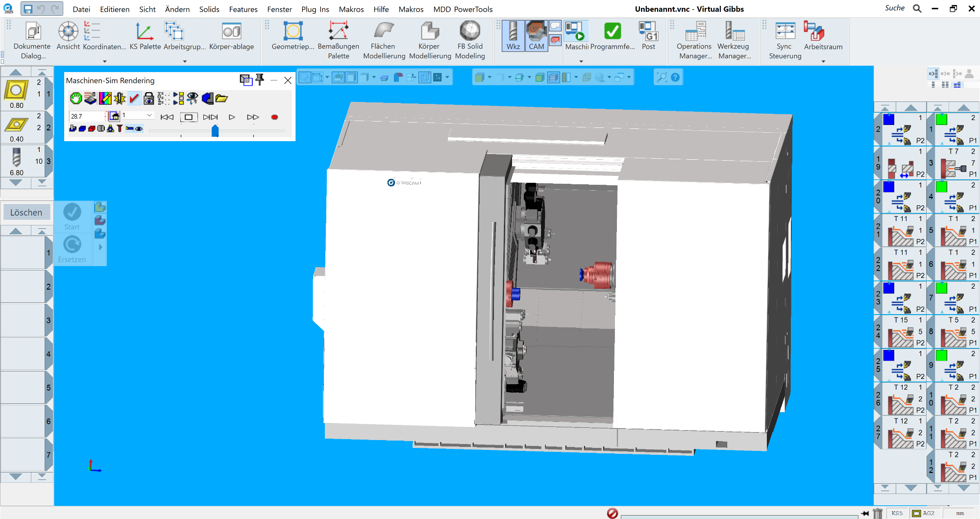Viewport: 980px width, 519px height.
Task: Open the Bemaßungen Palette
Action: click(x=339, y=41)
